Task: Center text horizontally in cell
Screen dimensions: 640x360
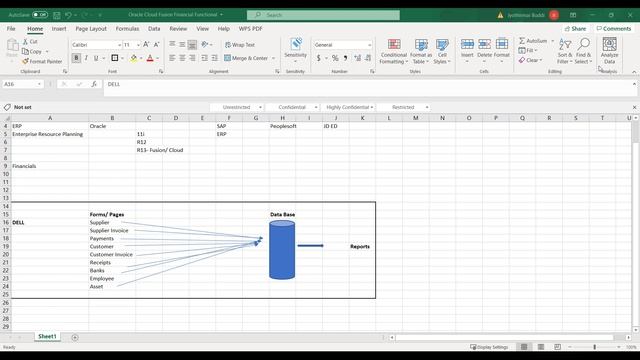Action: coord(182,58)
